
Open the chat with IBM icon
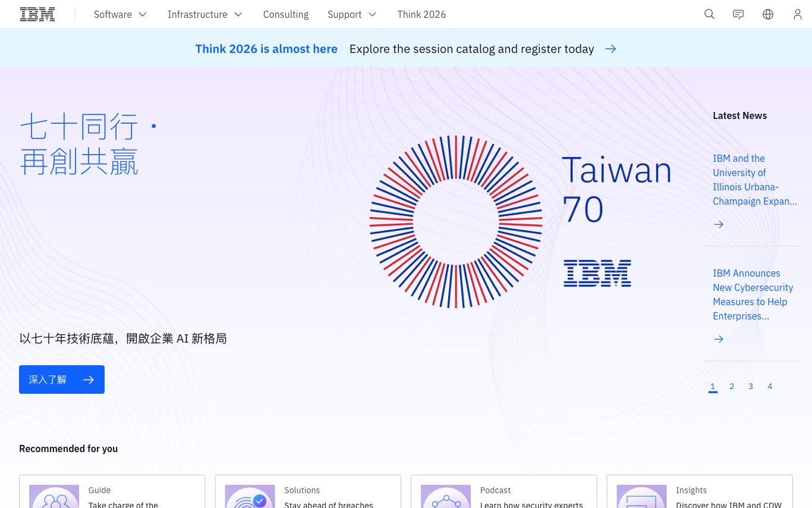tap(738, 14)
